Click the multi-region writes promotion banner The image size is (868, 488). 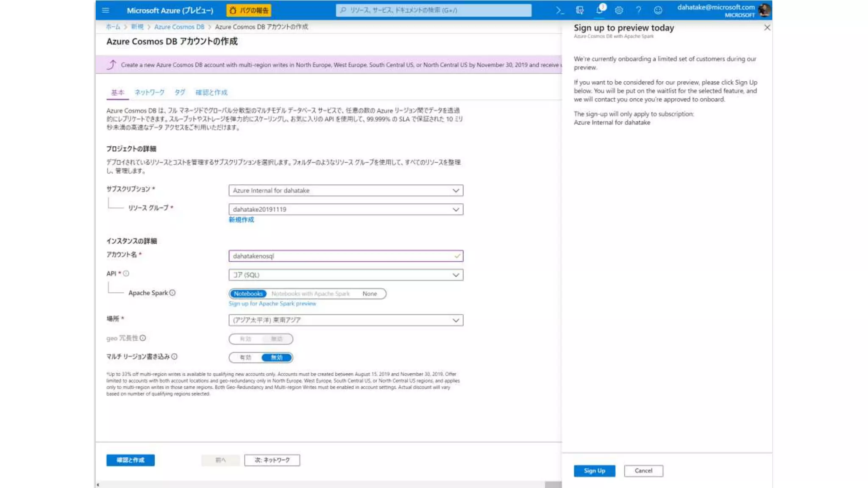328,65
